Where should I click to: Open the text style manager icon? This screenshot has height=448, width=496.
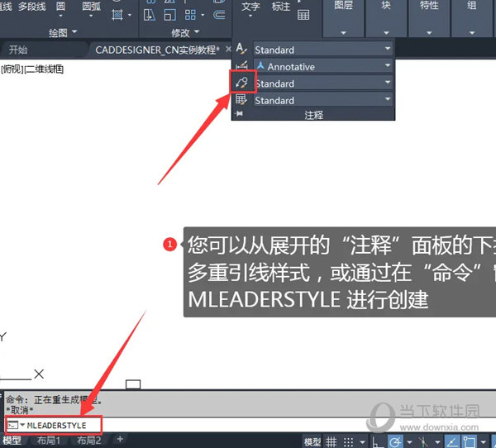coord(242,49)
